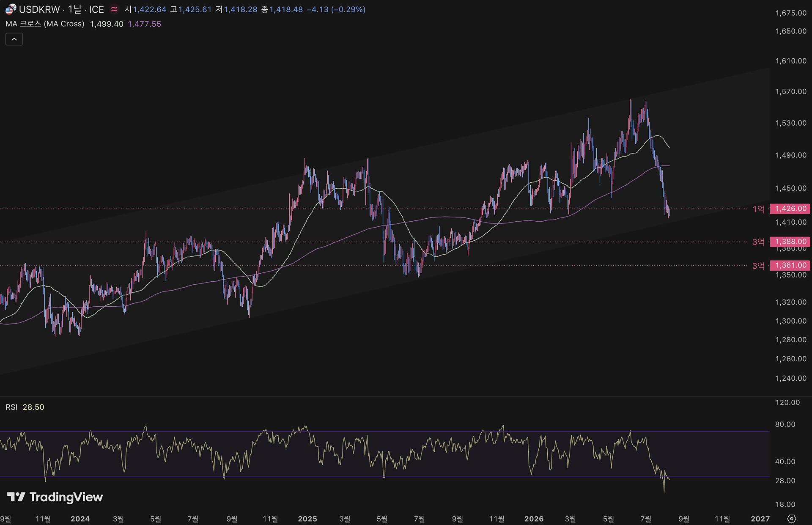
Task: Click the 3억 label on the 1,361.00 line
Action: pos(759,266)
